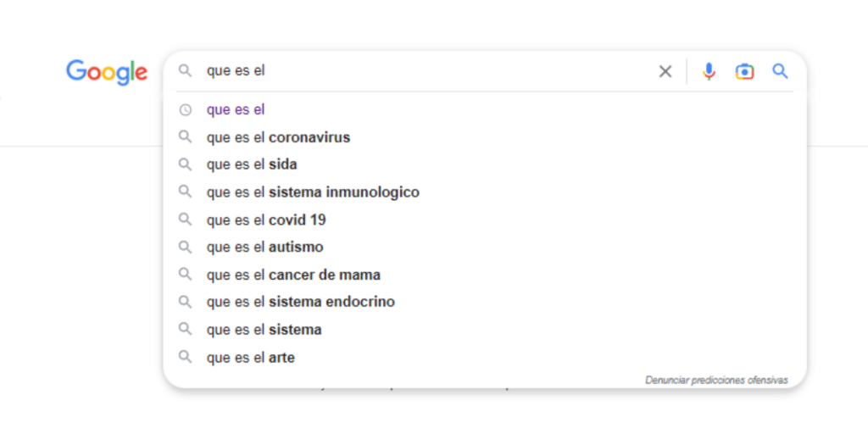Choose suggestion 'que es el autismo'

tap(484, 247)
